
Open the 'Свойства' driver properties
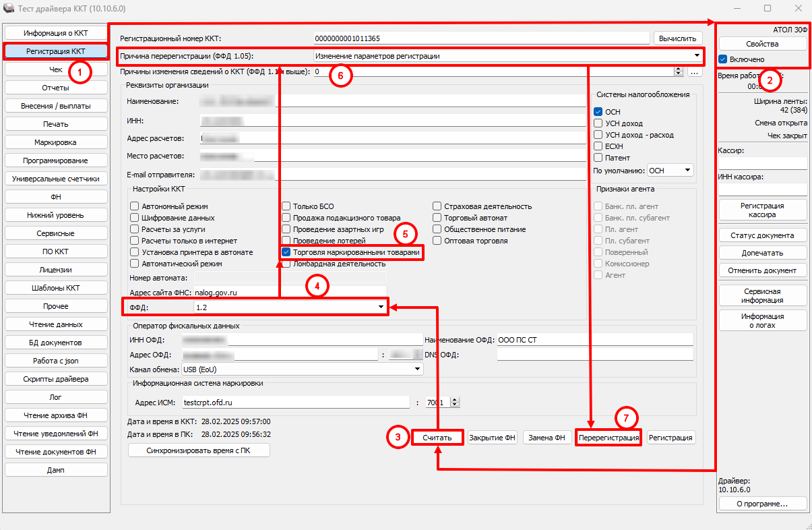pyautogui.click(x=763, y=44)
